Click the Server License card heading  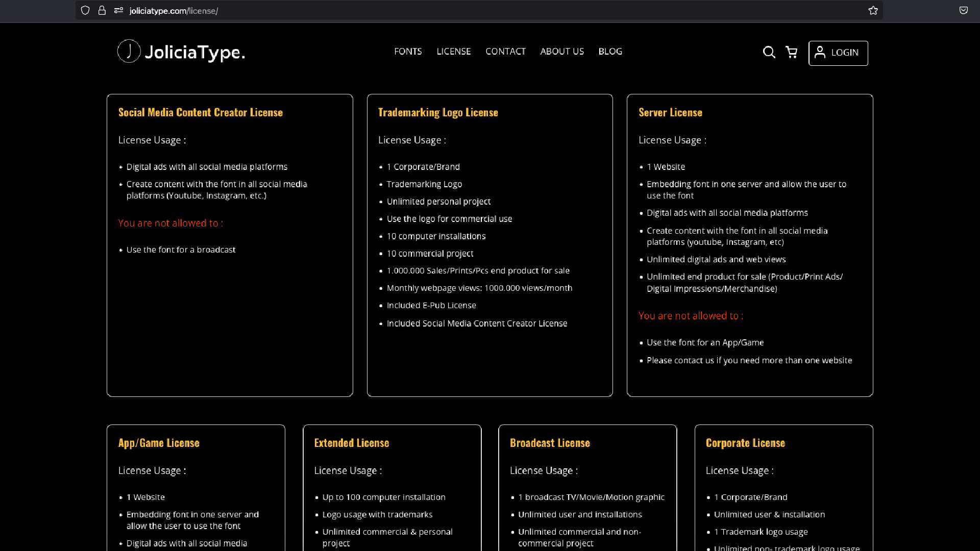(x=670, y=112)
